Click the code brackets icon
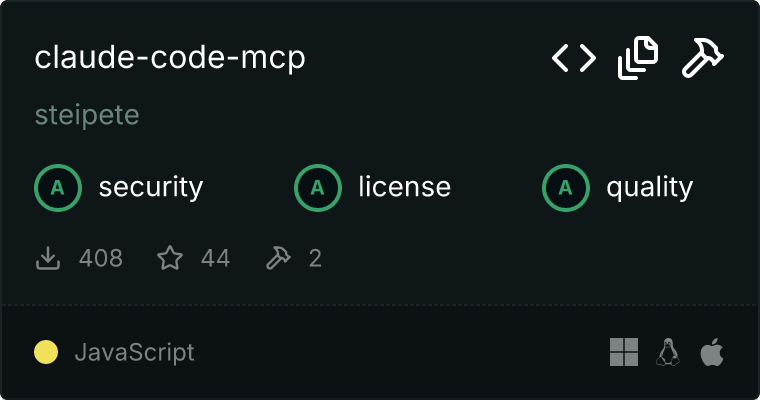 (x=574, y=58)
